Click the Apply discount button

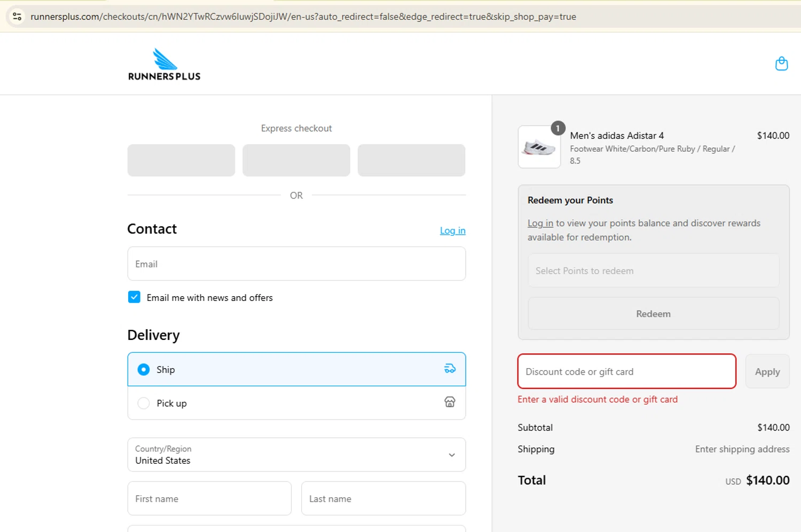(767, 371)
